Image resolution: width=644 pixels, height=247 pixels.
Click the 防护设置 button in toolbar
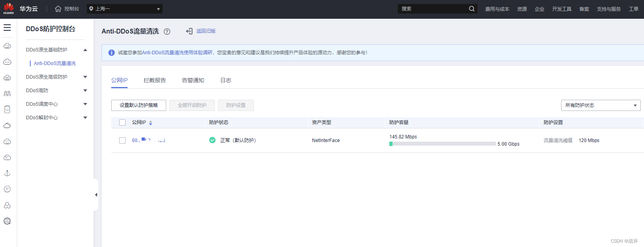[x=236, y=105]
